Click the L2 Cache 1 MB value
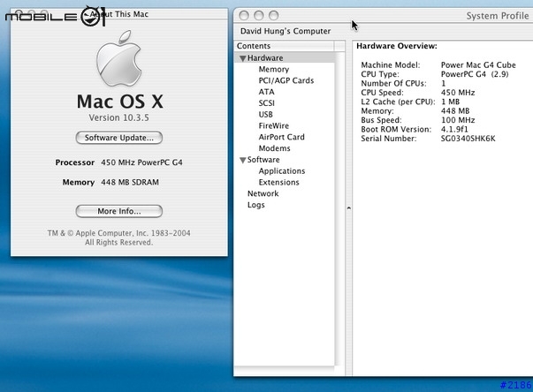 tap(451, 102)
